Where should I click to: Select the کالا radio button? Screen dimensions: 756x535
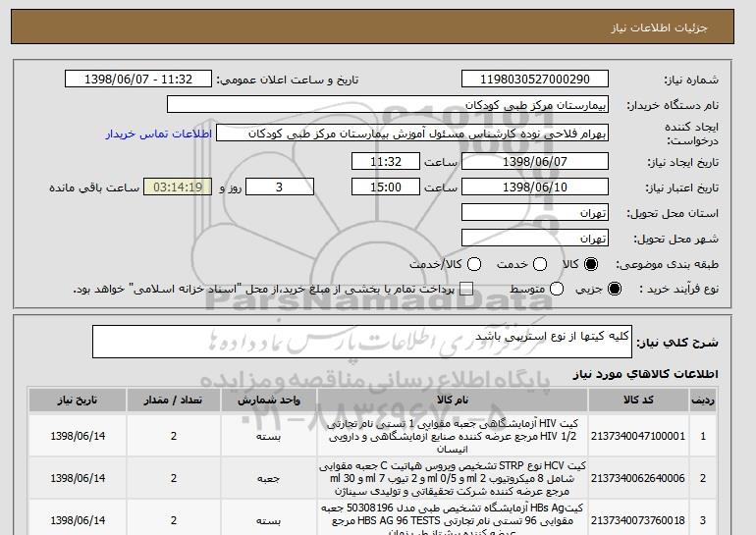[x=591, y=264]
